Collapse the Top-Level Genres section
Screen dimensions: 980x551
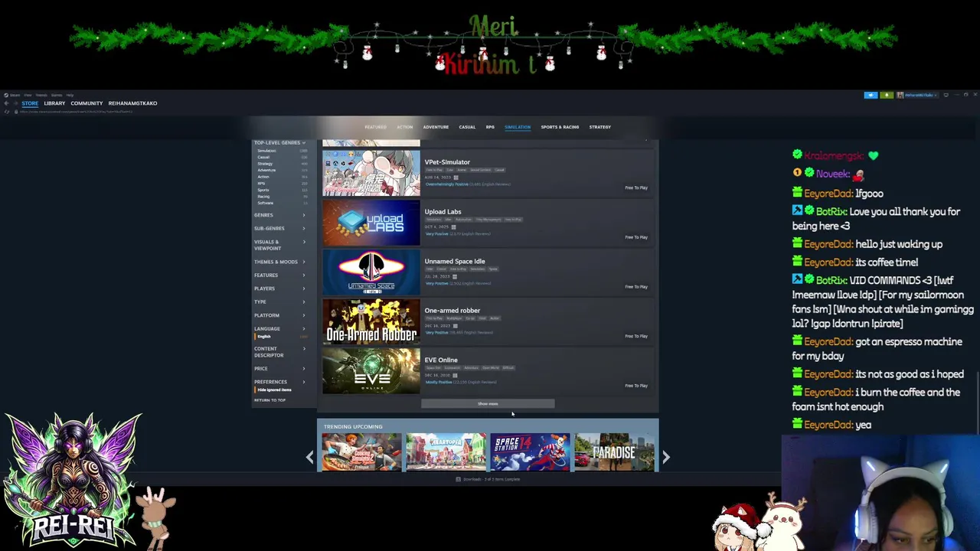[279, 142]
